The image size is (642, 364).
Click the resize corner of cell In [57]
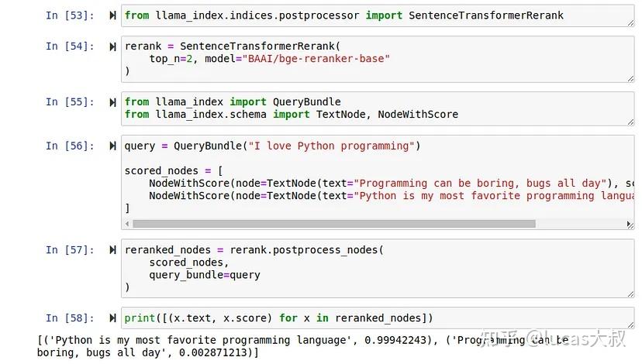pyautogui.click(x=630, y=294)
